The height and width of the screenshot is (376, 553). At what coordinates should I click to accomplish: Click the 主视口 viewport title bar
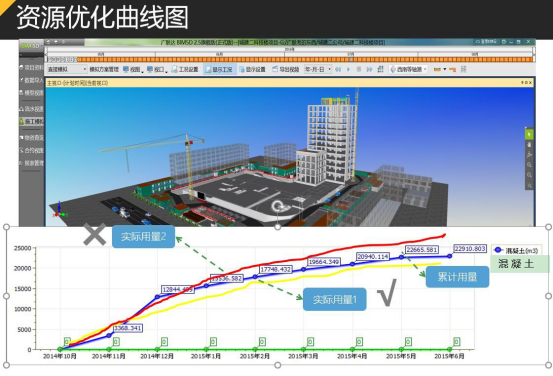[289, 83]
